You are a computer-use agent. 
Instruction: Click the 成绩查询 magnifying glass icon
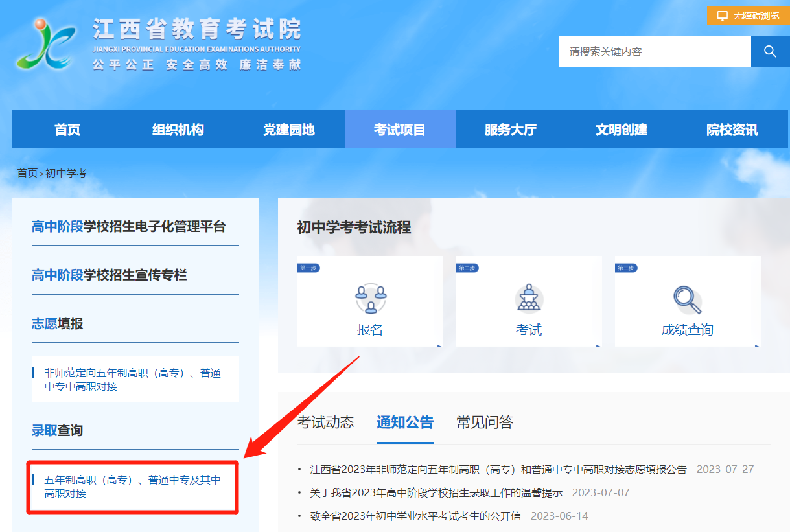[687, 300]
